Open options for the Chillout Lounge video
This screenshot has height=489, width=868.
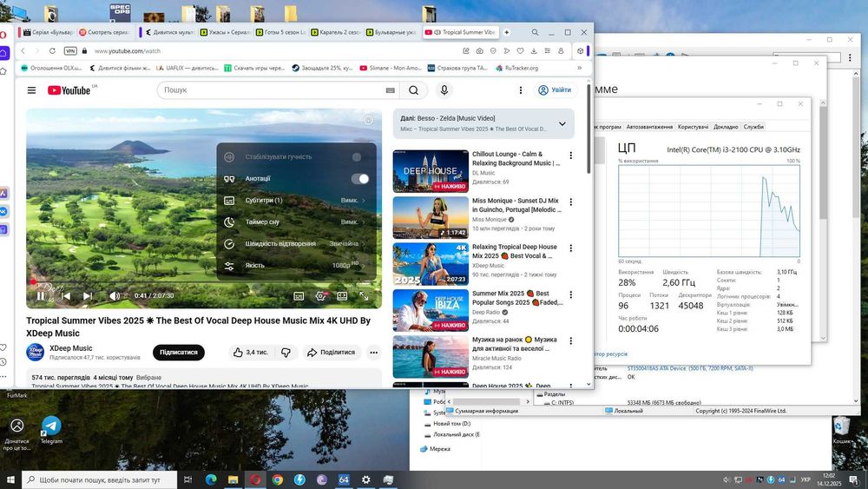571,155
